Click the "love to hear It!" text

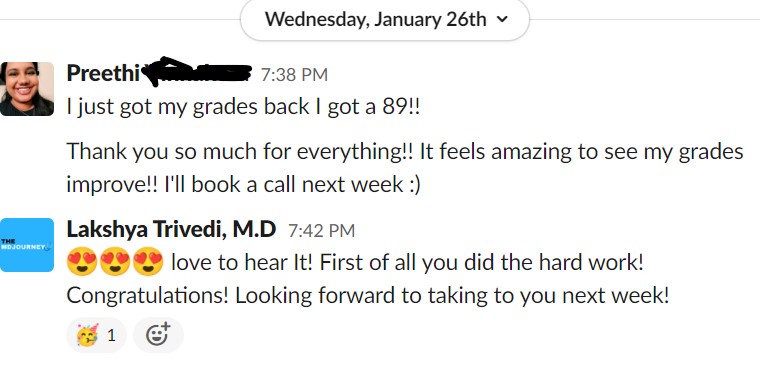click(243, 262)
